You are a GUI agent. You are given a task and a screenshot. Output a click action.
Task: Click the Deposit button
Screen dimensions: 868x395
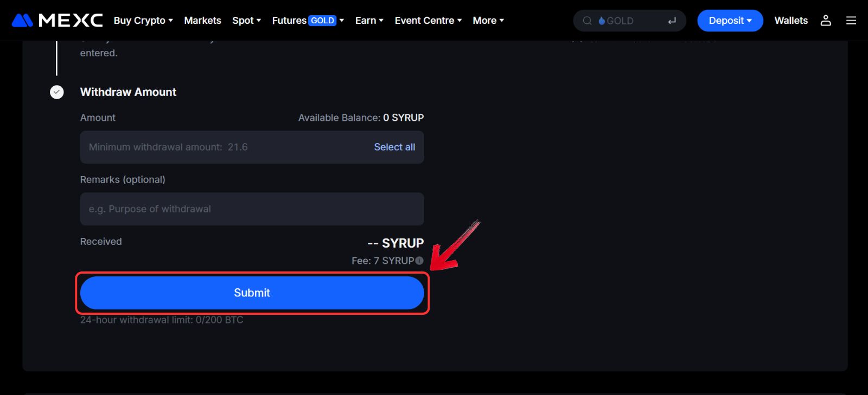[730, 21]
